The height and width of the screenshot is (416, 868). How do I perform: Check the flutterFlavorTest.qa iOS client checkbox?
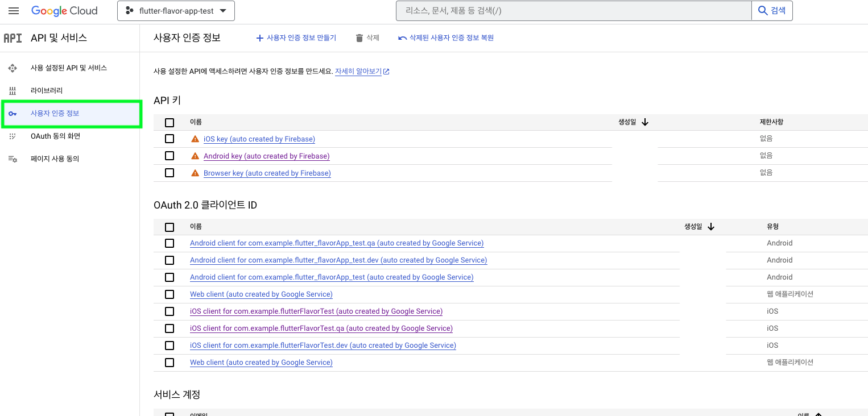[x=170, y=328]
